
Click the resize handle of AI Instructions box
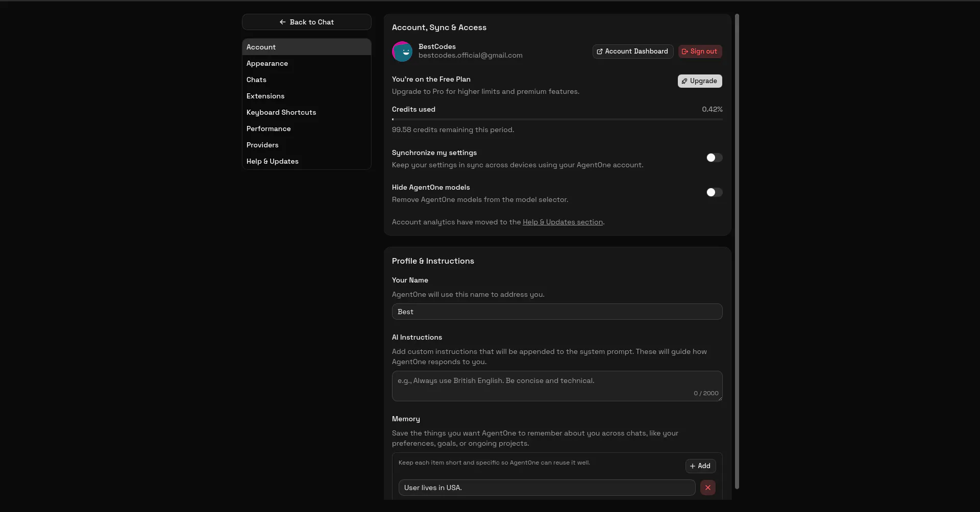coord(720,399)
